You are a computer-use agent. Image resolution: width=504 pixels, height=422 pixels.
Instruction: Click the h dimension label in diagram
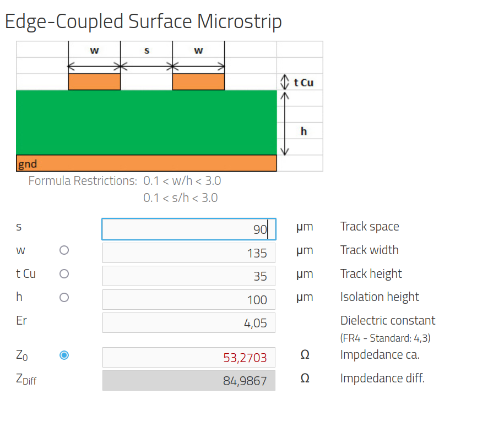click(304, 131)
